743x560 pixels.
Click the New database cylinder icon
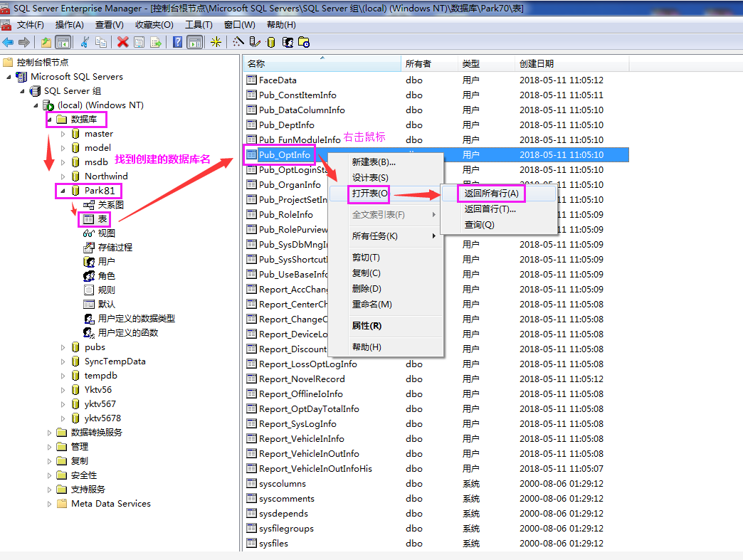click(x=271, y=43)
